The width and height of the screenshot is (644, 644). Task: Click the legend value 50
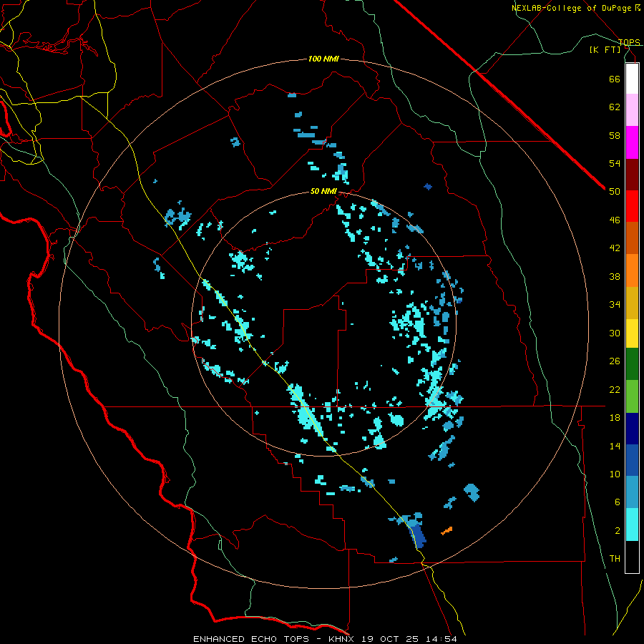click(x=615, y=192)
